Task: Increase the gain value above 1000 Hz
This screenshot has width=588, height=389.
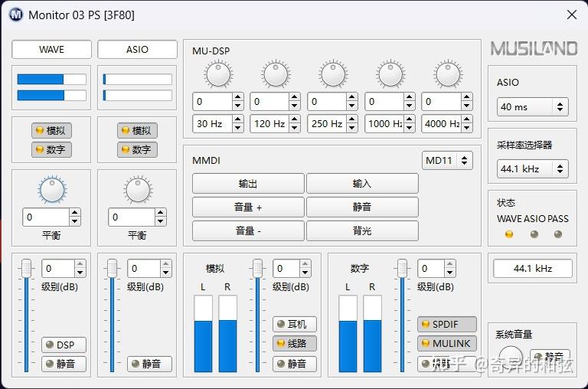Action: (410, 97)
